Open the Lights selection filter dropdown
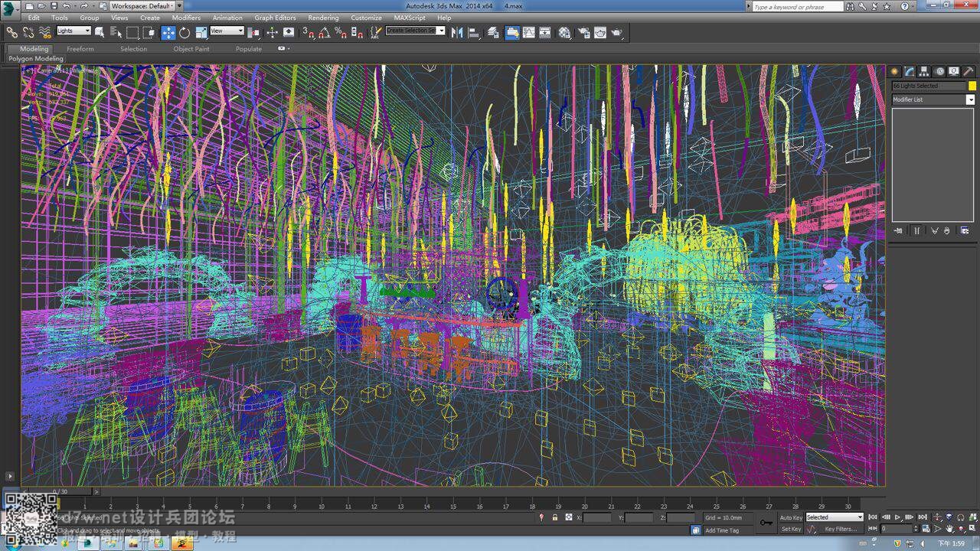Image resolution: width=980 pixels, height=551 pixels. tap(73, 31)
